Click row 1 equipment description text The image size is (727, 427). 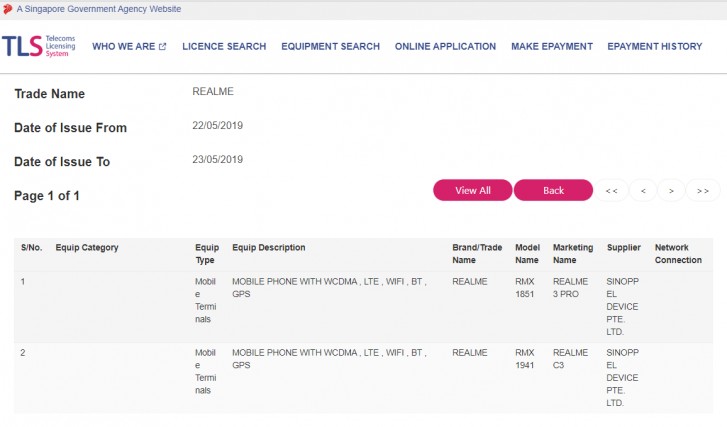(x=329, y=288)
